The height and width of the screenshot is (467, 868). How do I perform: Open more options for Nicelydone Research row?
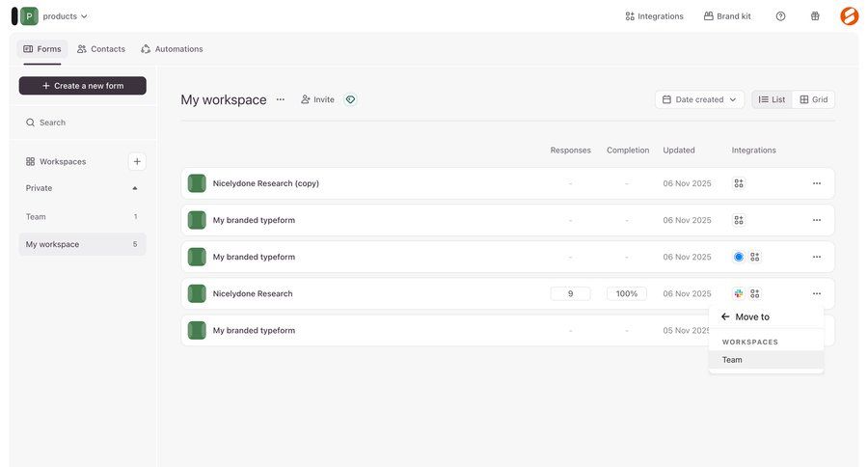pos(817,293)
